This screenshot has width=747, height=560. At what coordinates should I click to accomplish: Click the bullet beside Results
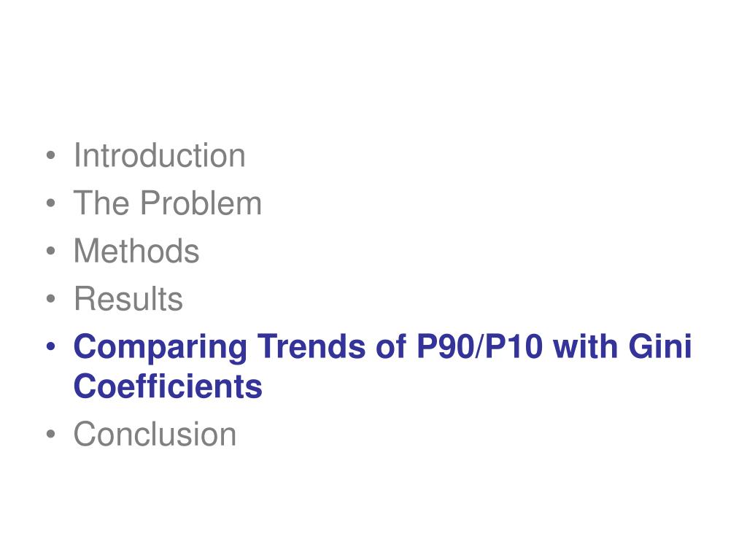[x=51, y=298]
